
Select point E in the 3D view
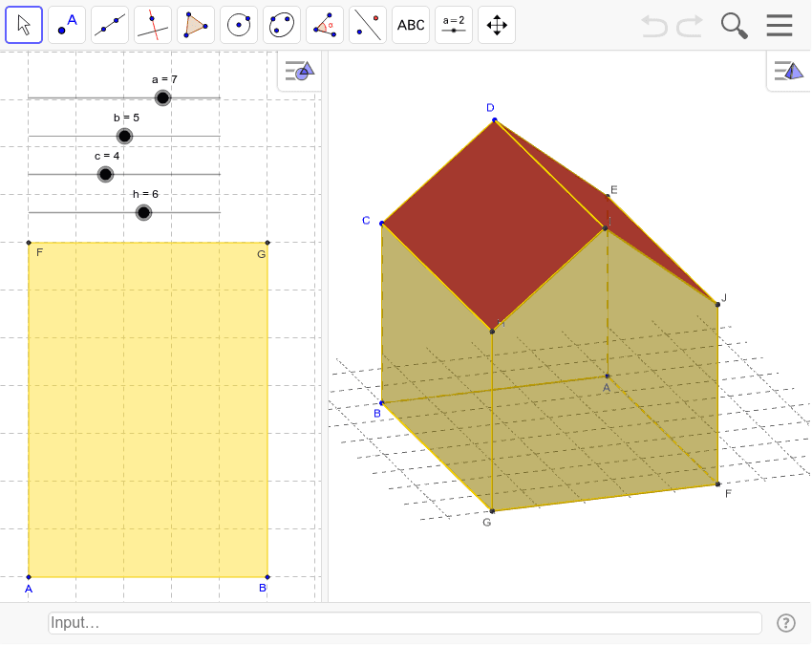point(608,196)
